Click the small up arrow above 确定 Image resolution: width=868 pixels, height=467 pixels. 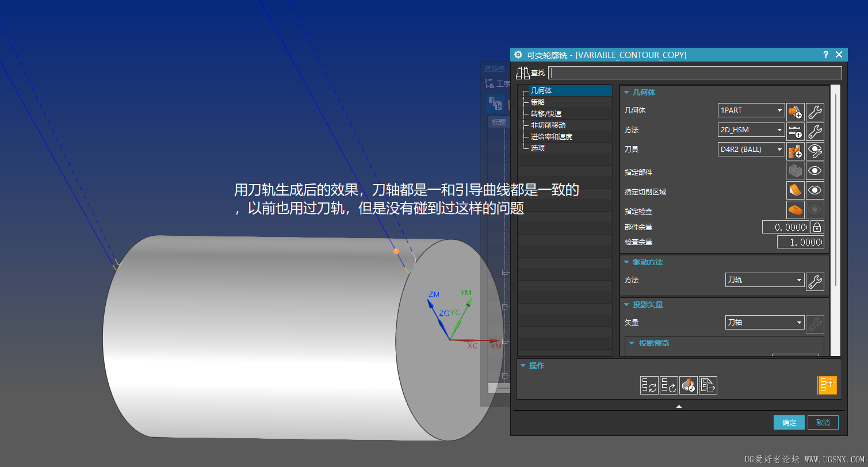pyautogui.click(x=679, y=407)
